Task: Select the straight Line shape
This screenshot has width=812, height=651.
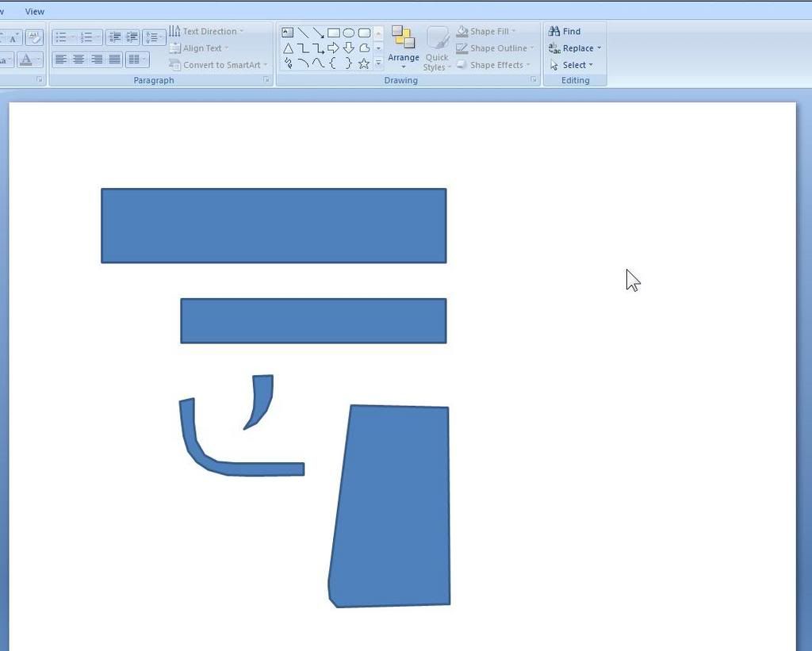Action: (303, 33)
